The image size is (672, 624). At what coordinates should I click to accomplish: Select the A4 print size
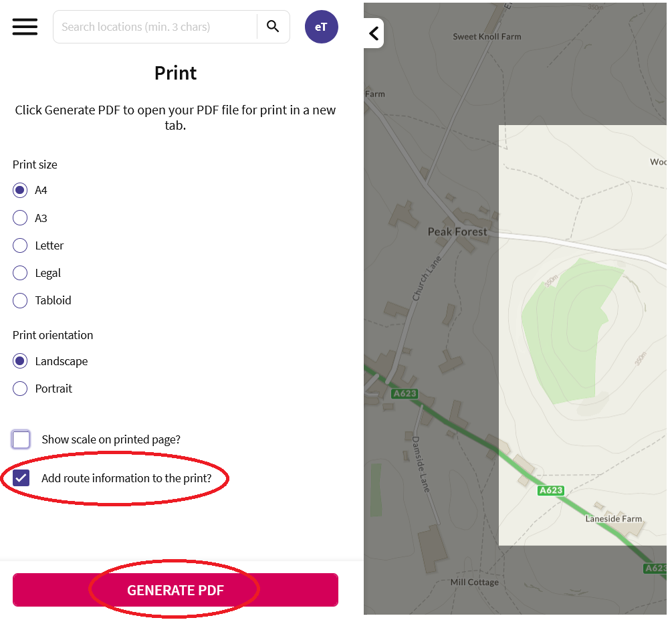pos(19,190)
